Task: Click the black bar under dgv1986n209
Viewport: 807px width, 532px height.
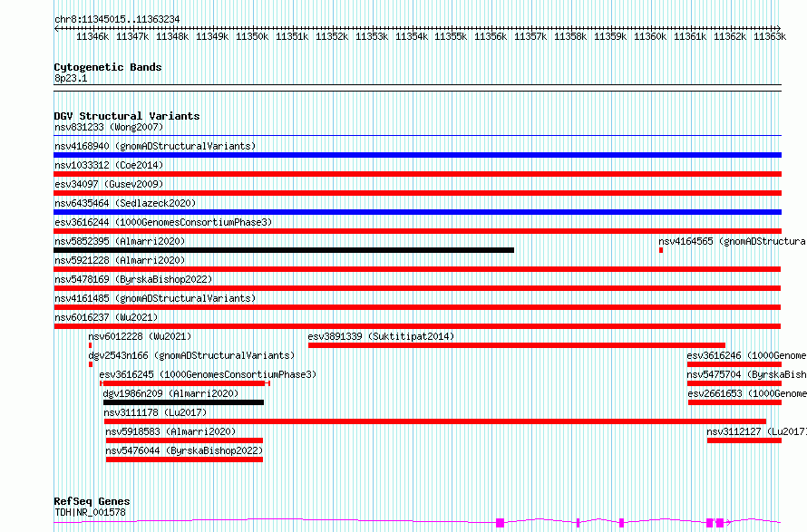Action: click(184, 402)
